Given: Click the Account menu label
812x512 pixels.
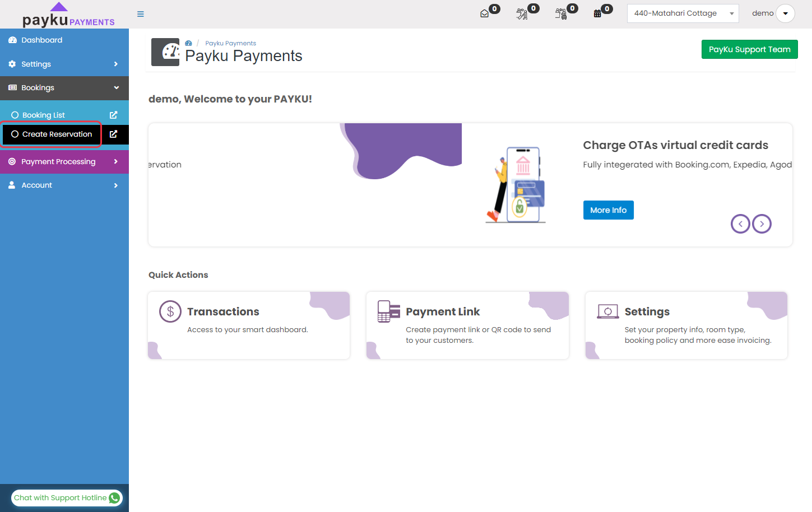Looking at the screenshot, I should click(36, 185).
